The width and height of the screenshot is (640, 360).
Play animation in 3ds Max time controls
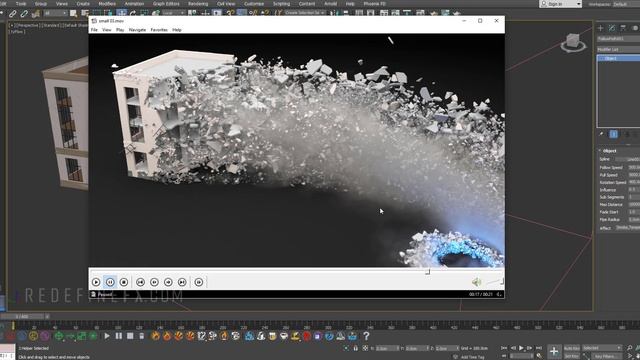[x=521, y=348]
